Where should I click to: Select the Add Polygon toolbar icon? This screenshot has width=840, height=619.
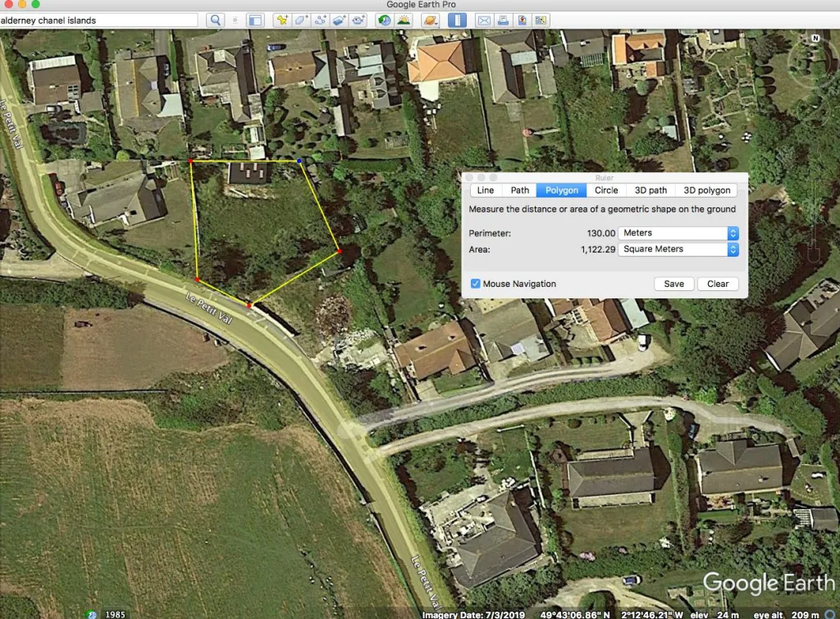[x=301, y=20]
